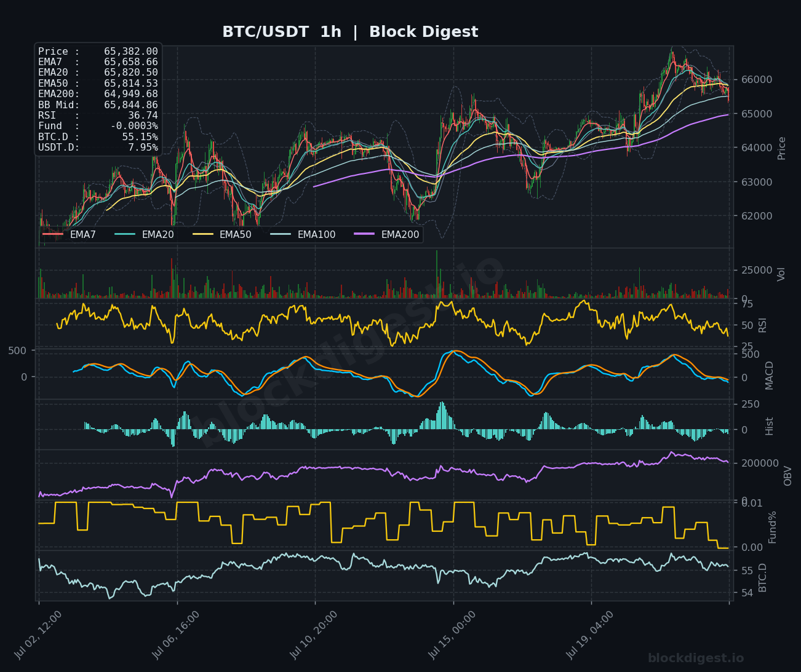Click the teal EMA20 legend line swatch
The image size is (801, 672).
[125, 234]
